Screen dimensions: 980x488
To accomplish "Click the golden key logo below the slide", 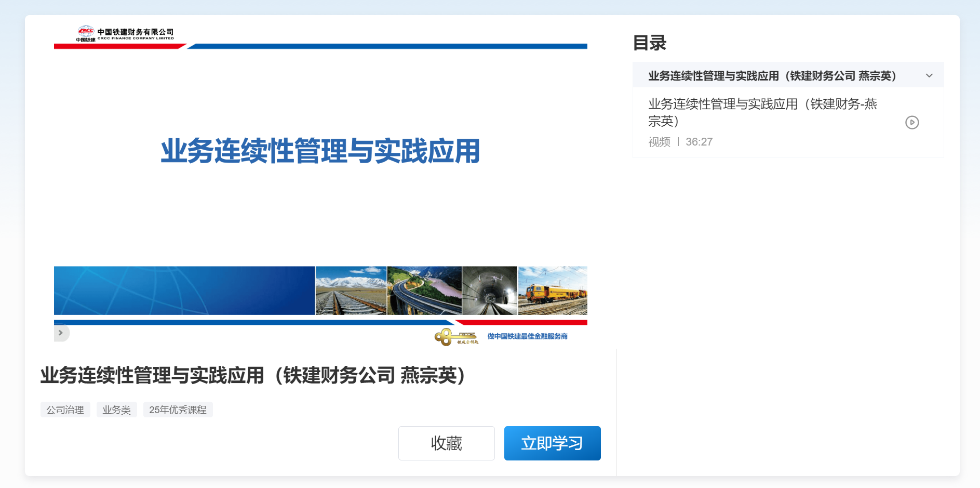I will 456,337.
